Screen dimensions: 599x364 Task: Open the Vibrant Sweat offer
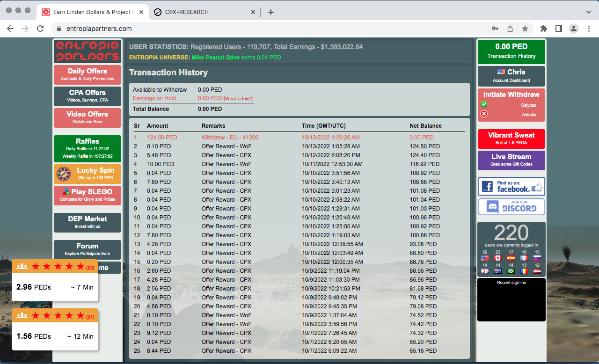[511, 139]
